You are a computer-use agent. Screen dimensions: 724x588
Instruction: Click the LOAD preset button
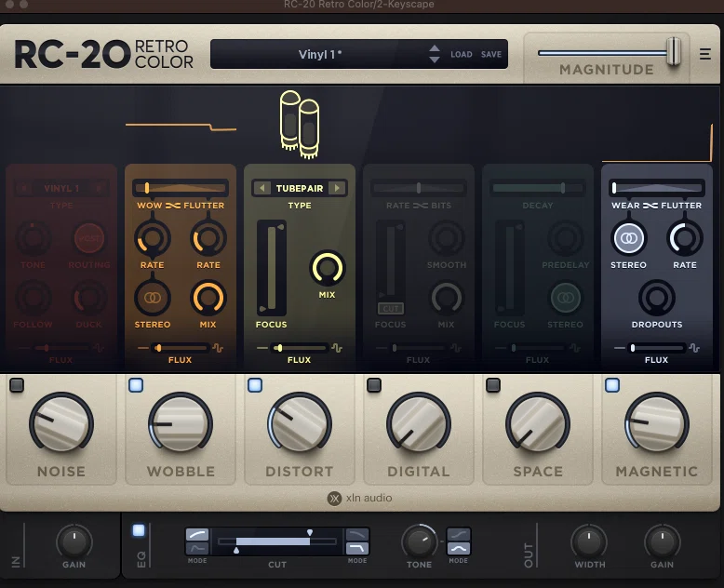[462, 55]
